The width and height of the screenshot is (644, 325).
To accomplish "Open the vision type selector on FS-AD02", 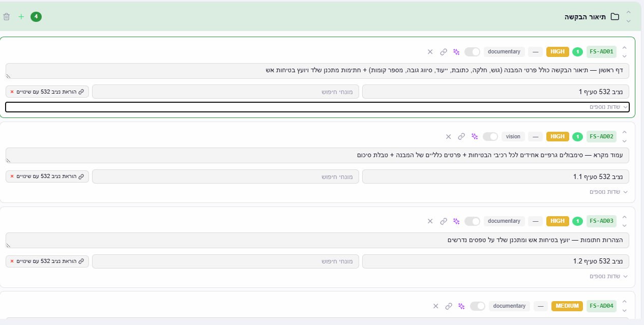I will (x=513, y=136).
